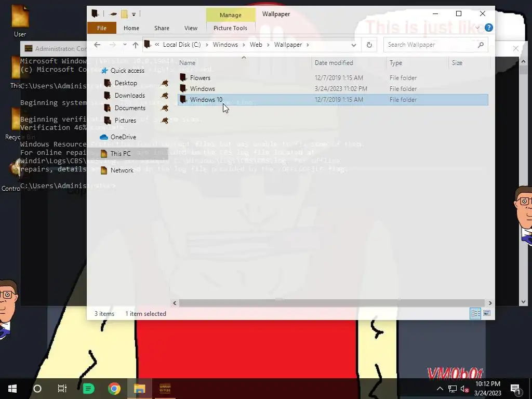This screenshot has height=399, width=532.
Task: Click the horizontal scrollbar right arrow
Action: click(490, 303)
